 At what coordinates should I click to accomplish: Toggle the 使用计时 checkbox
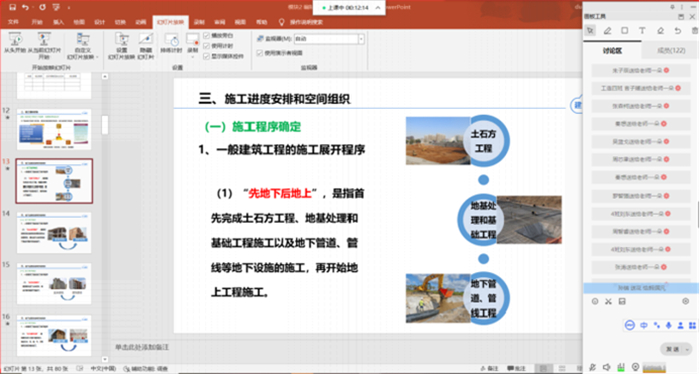206,46
